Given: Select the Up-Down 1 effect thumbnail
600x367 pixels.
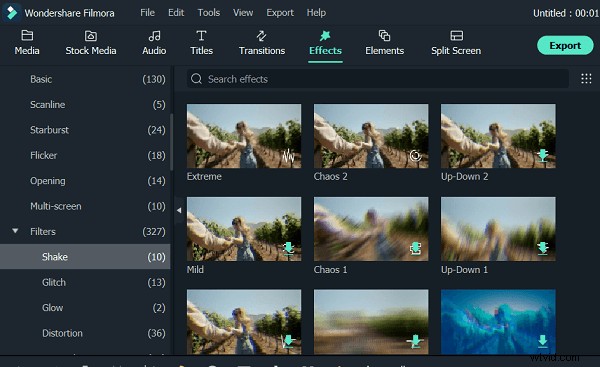Looking at the screenshot, I should click(x=498, y=229).
